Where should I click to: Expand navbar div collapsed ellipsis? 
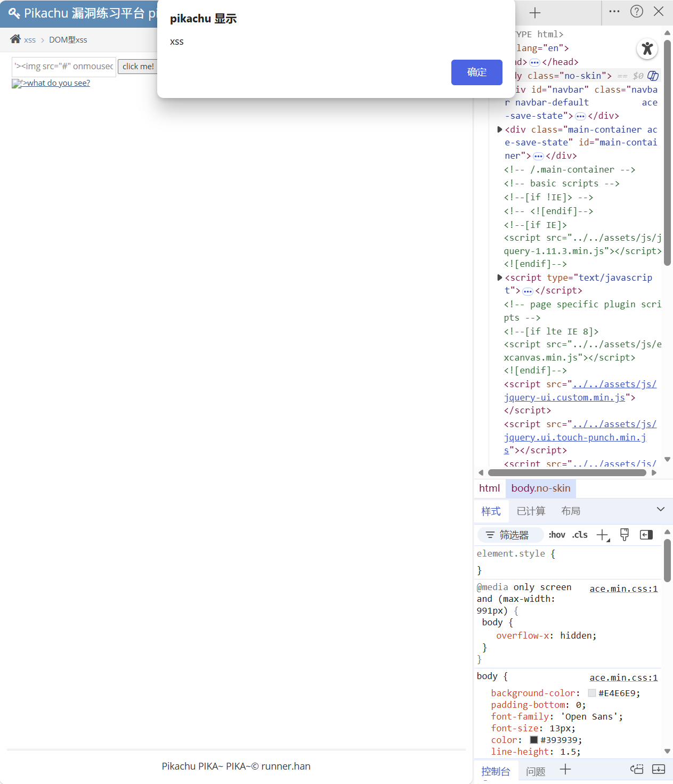pyautogui.click(x=580, y=116)
